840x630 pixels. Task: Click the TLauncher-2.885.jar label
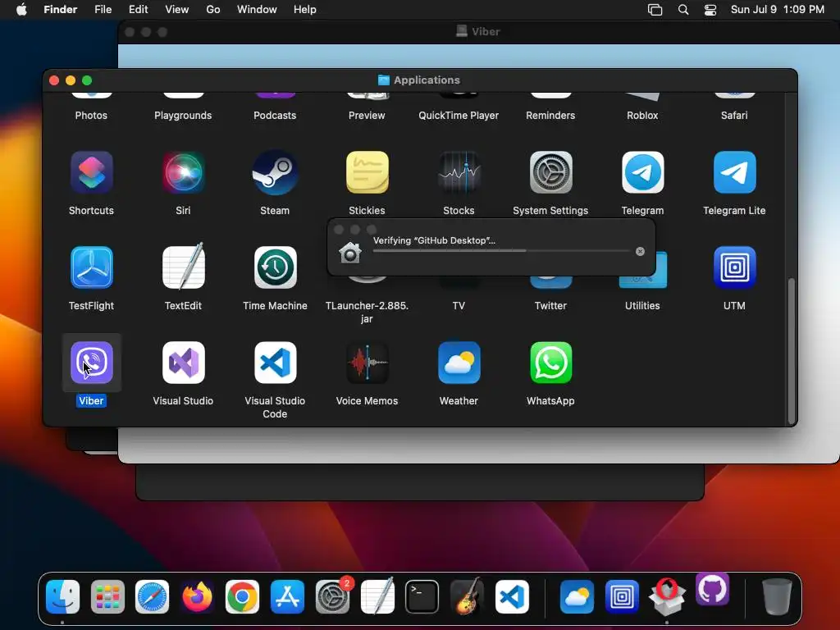pos(367,312)
